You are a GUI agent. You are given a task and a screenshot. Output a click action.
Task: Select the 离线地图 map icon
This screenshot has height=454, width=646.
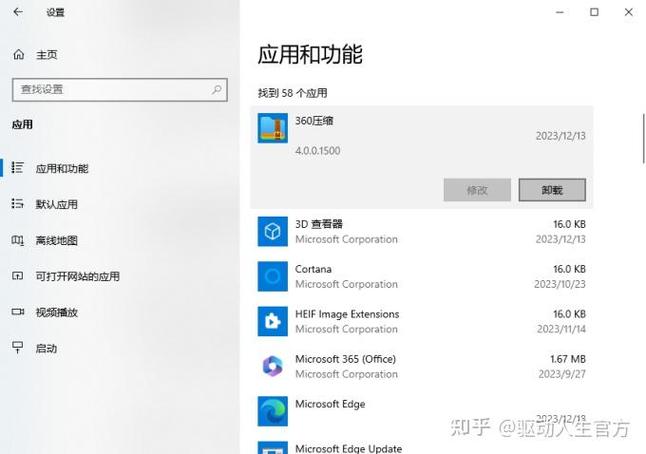point(17,240)
